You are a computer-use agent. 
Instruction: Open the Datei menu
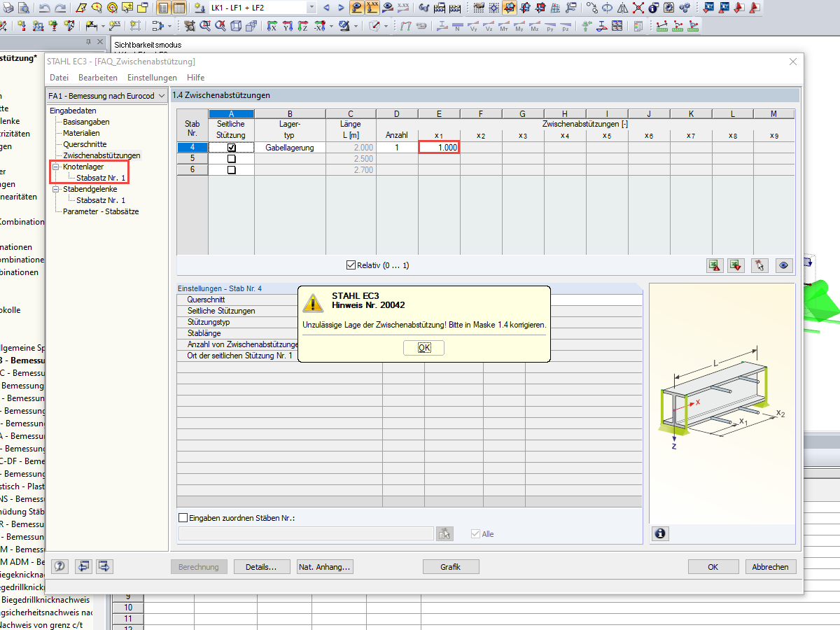[59, 78]
